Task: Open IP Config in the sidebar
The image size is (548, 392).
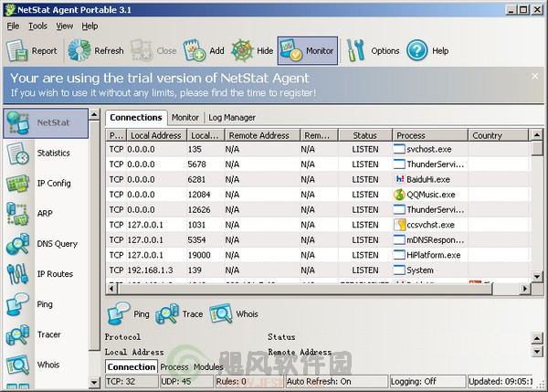Action: 46,184
